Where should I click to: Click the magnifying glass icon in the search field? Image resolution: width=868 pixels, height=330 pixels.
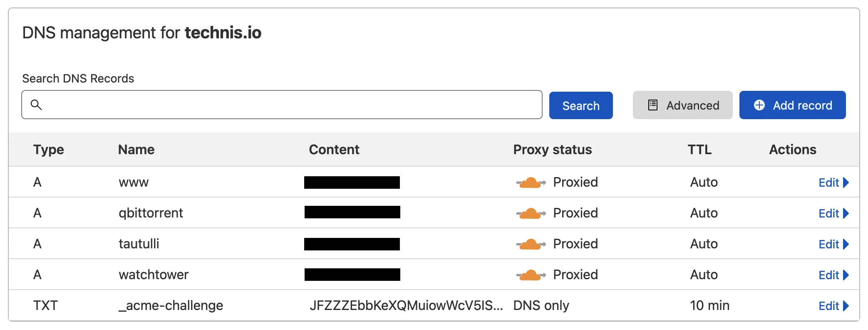click(x=37, y=105)
